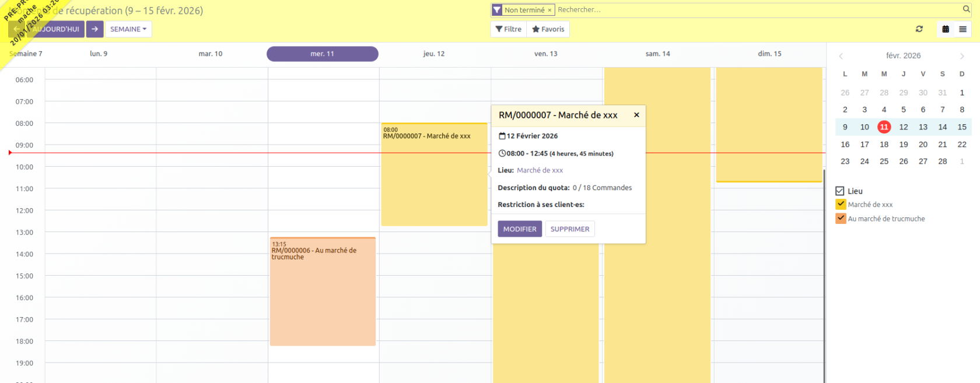Toggle the Lieu checkbox
The image size is (980, 383).
840,191
